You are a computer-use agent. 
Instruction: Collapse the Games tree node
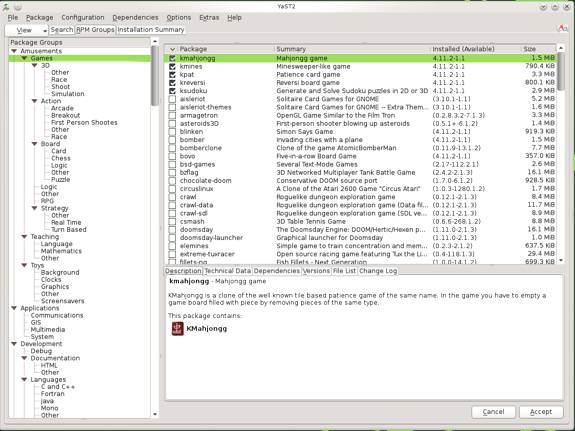24,58
